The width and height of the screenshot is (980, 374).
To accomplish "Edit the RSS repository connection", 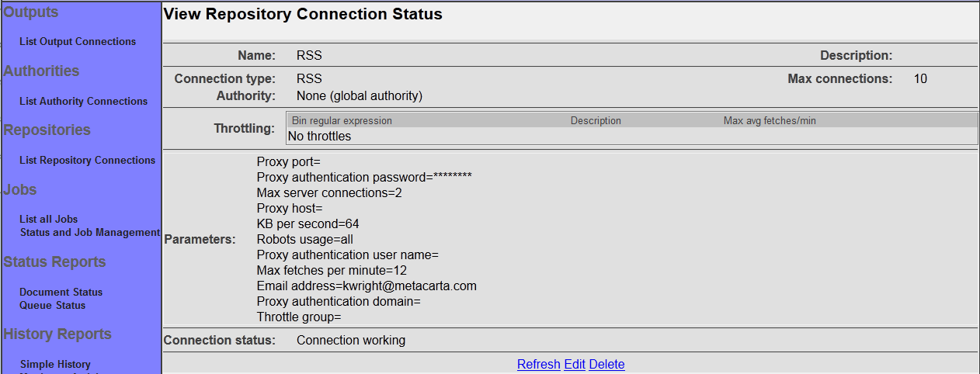I will tap(575, 365).
